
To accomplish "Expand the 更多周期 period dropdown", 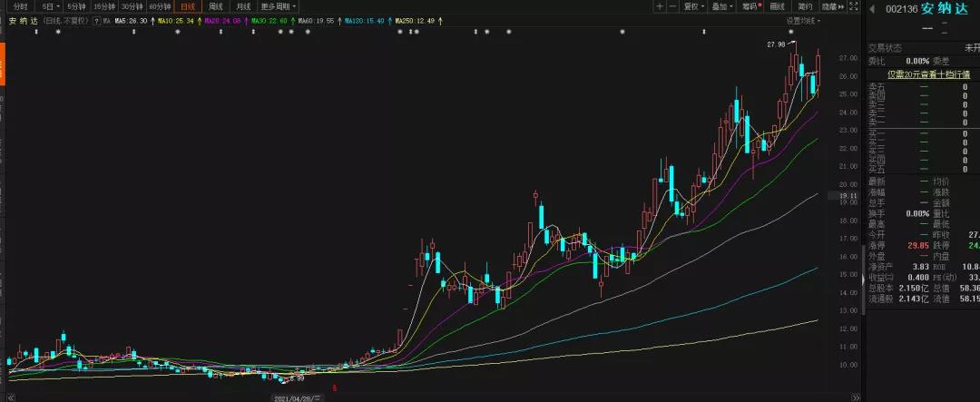I will [279, 6].
